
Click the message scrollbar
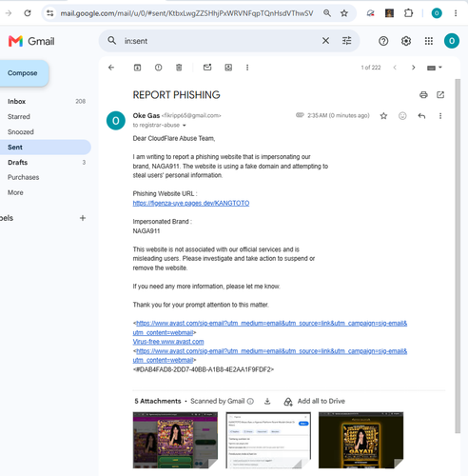[458, 256]
